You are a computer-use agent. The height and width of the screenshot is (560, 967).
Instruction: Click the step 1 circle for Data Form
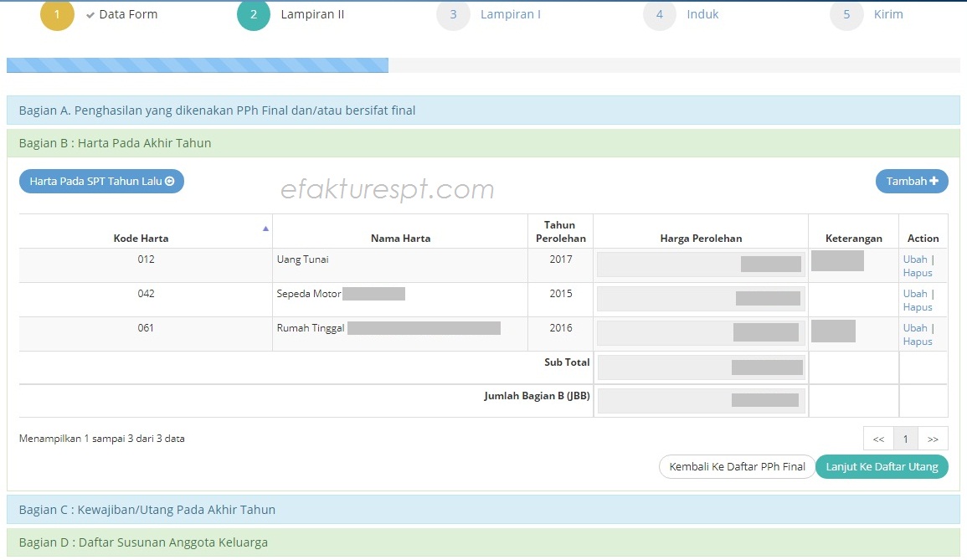[57, 14]
